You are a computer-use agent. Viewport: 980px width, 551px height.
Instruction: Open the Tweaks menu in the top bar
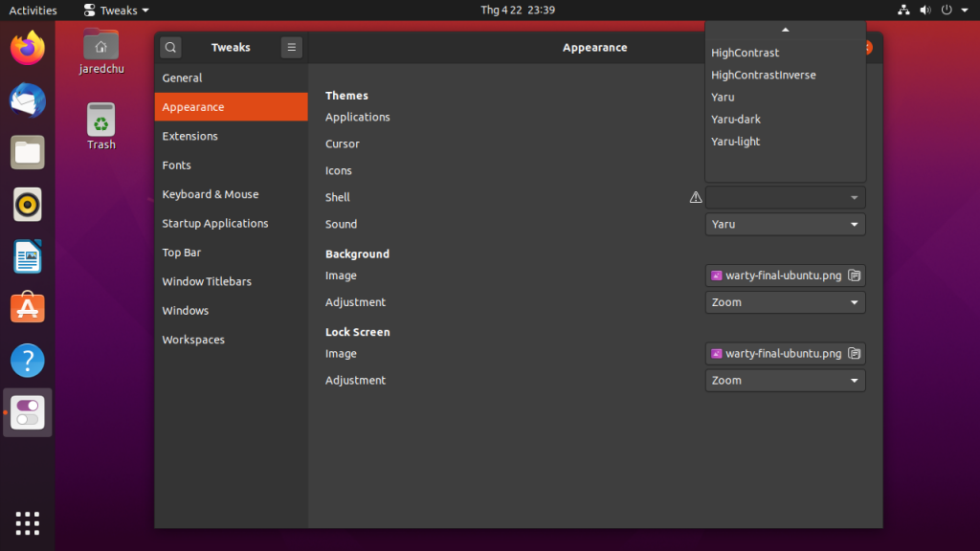pyautogui.click(x=115, y=11)
